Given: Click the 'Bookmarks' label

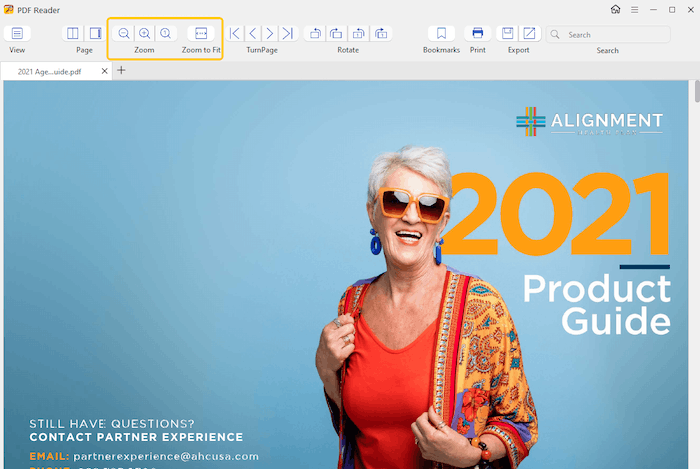Looking at the screenshot, I should pos(442,50).
